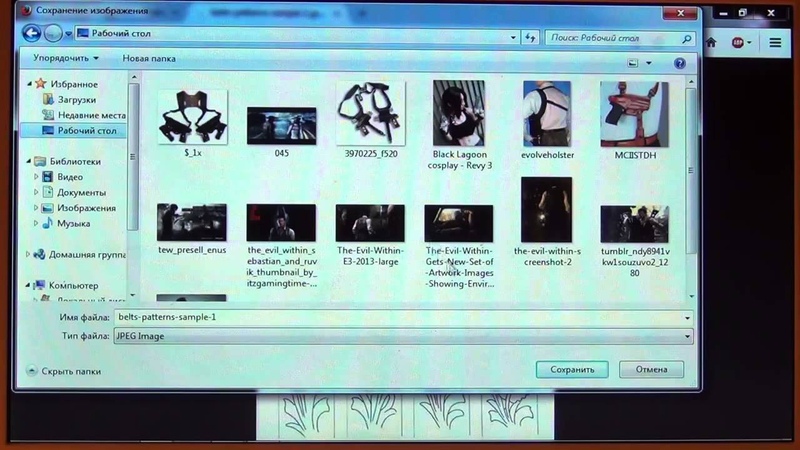Open the Изображения library

[86, 208]
